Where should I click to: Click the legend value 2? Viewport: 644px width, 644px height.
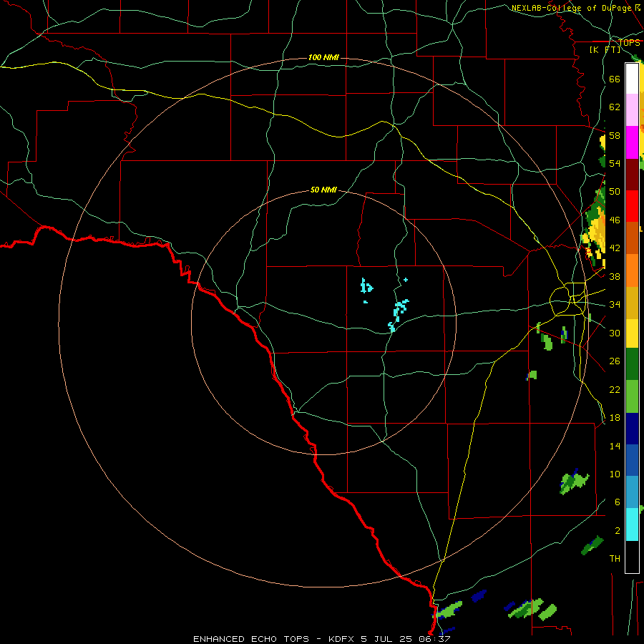(618, 530)
